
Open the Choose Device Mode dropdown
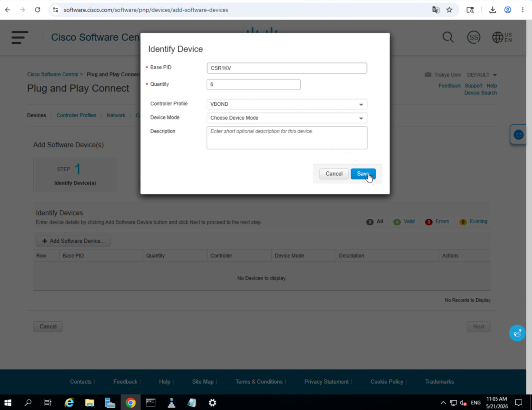tap(287, 118)
